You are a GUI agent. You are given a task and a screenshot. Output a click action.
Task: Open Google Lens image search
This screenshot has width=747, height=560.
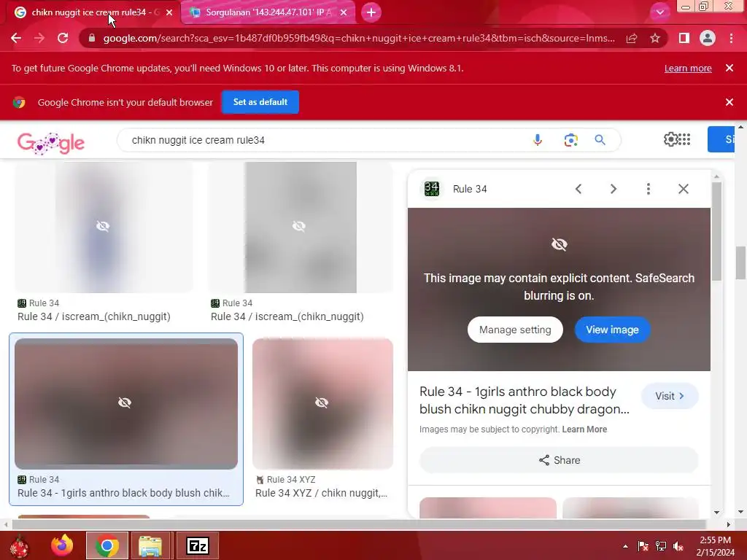tap(570, 140)
